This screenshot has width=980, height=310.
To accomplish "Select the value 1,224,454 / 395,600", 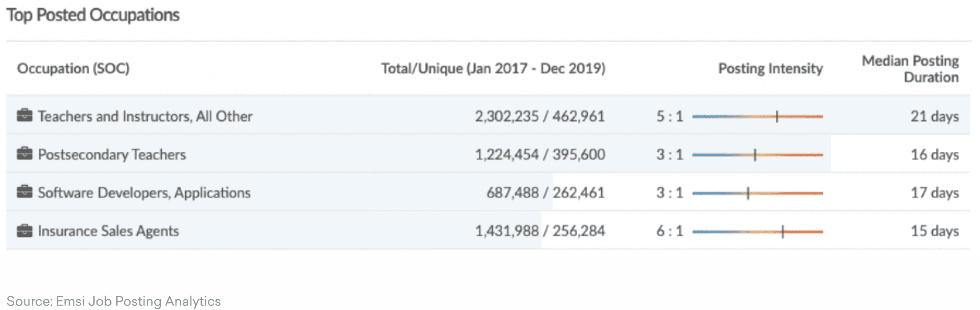I will pyautogui.click(x=540, y=154).
